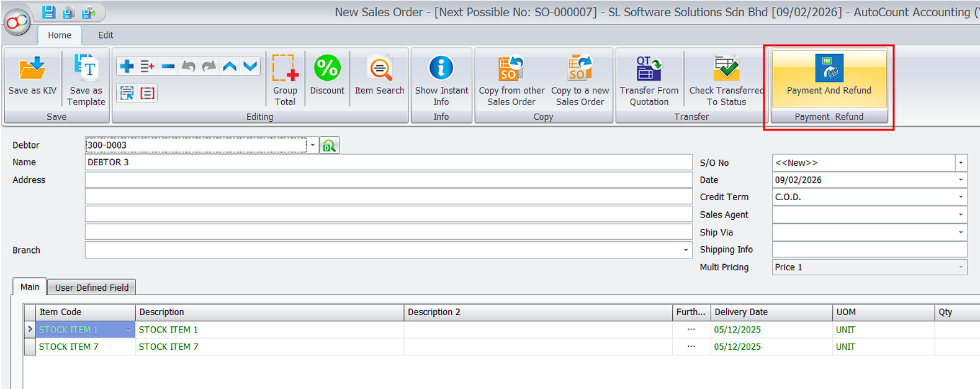Image resolution: width=980 pixels, height=389 pixels.
Task: Click the Save as KIV icon
Action: pos(32,70)
